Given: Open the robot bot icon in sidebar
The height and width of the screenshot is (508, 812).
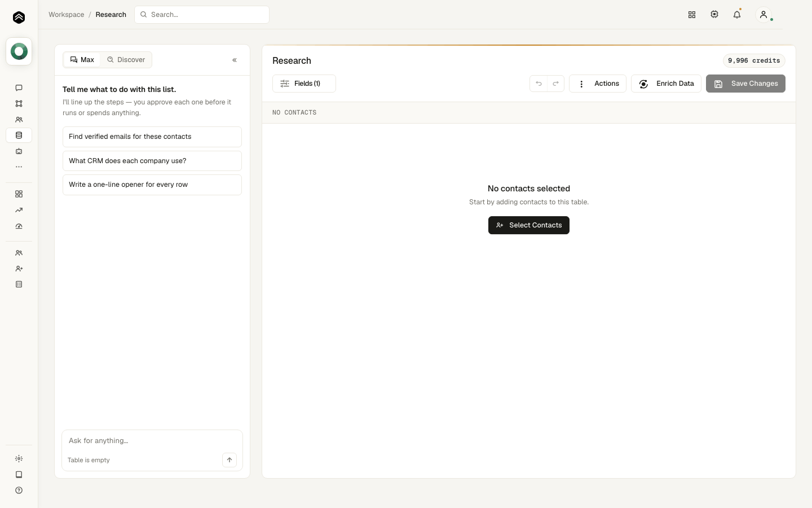Looking at the screenshot, I should (19, 151).
